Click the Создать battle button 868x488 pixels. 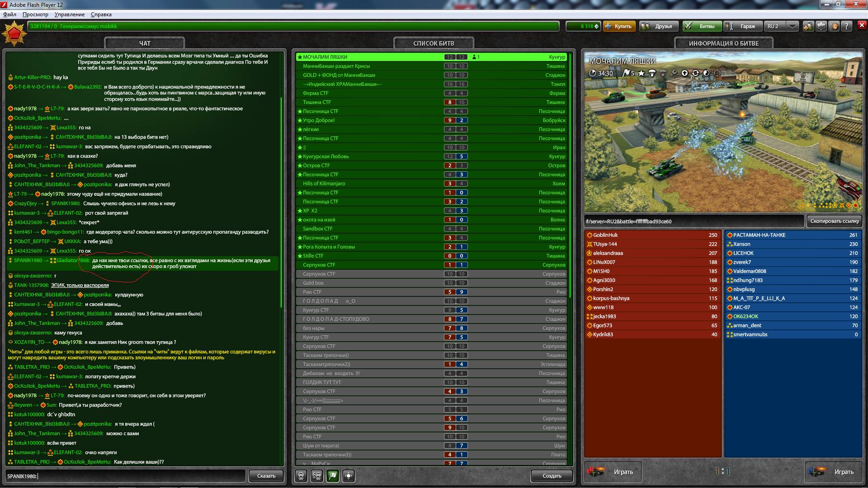(x=552, y=475)
